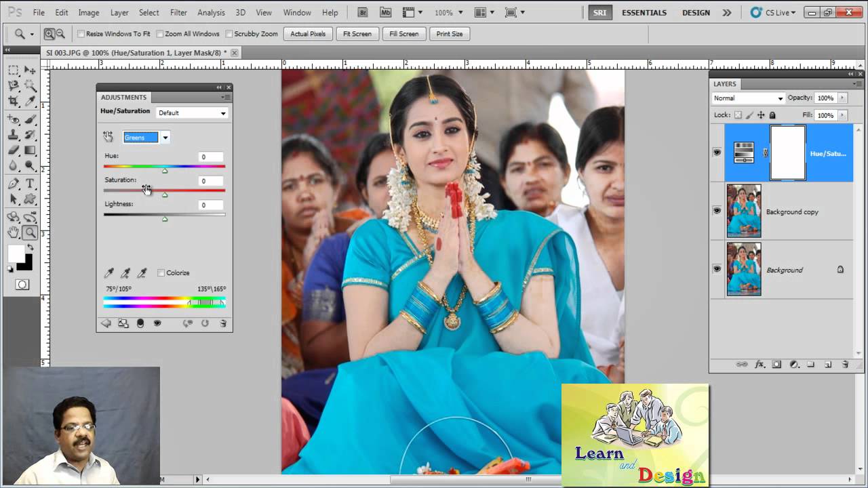Viewport: 868px width, 488px height.
Task: Open the Opacity slider arrow
Action: point(842,98)
